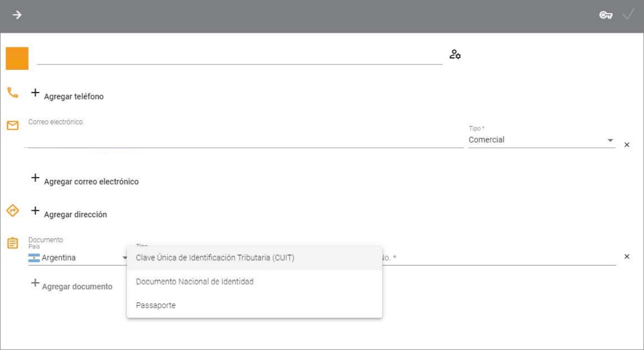Click the orange phone icon

[x=13, y=93]
